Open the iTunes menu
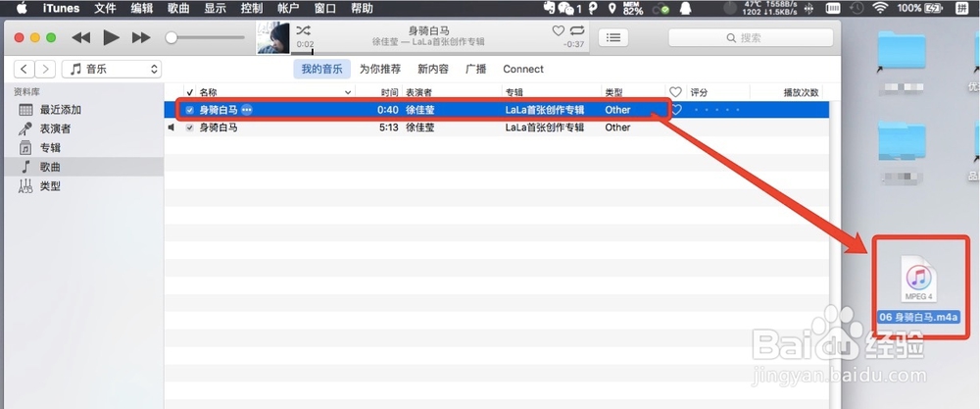The height and width of the screenshot is (409, 980). pos(61,8)
